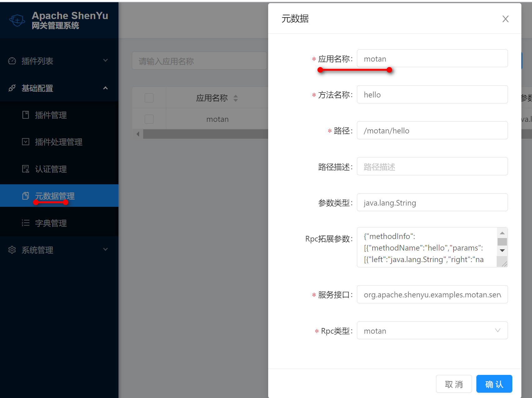Open 字典管理 via its list icon
The image size is (532, 398).
tap(26, 223)
